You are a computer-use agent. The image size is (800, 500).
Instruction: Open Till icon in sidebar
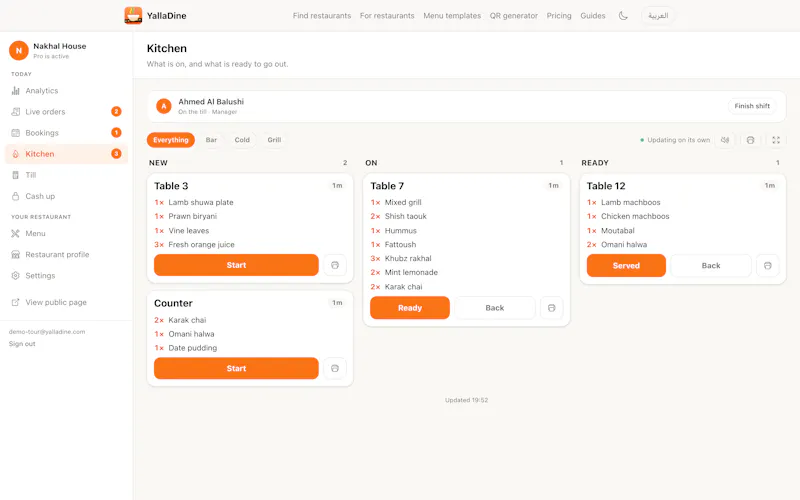pos(16,175)
